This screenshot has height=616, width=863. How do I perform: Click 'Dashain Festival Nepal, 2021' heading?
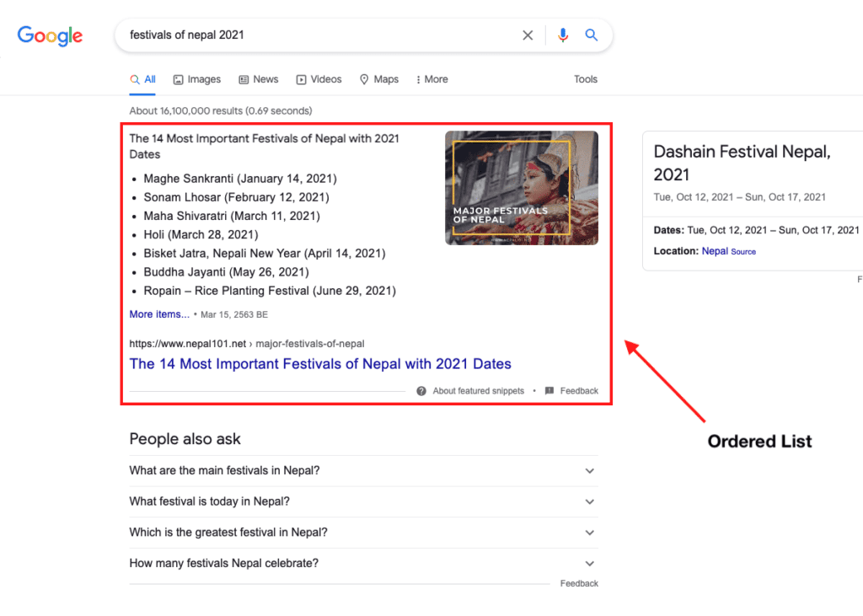click(x=742, y=163)
